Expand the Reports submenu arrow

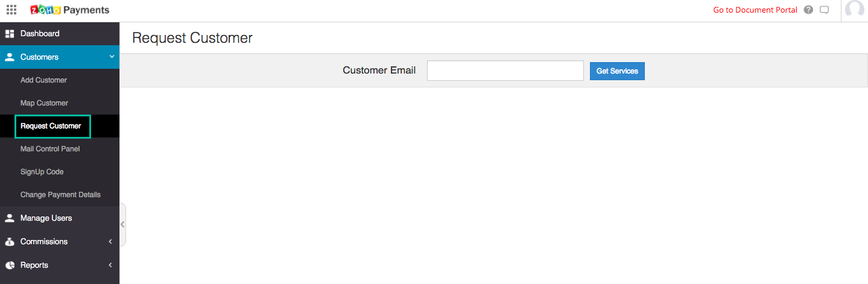coord(110,265)
